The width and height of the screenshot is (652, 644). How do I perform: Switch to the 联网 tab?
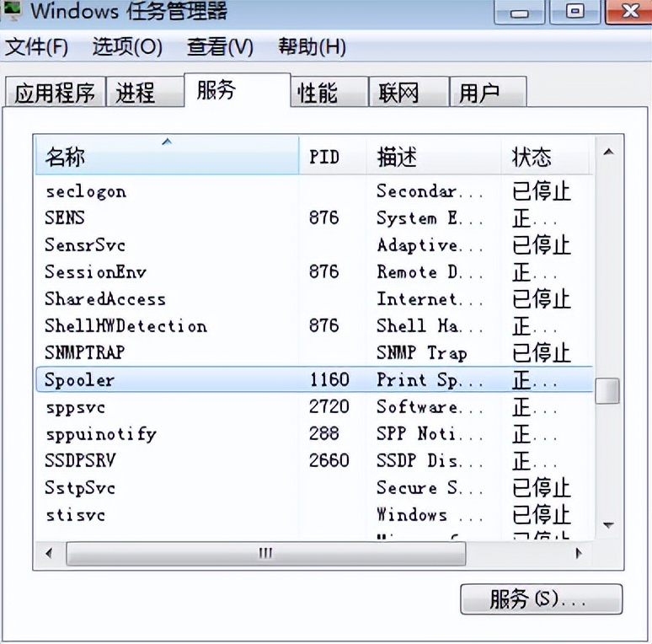[x=409, y=92]
